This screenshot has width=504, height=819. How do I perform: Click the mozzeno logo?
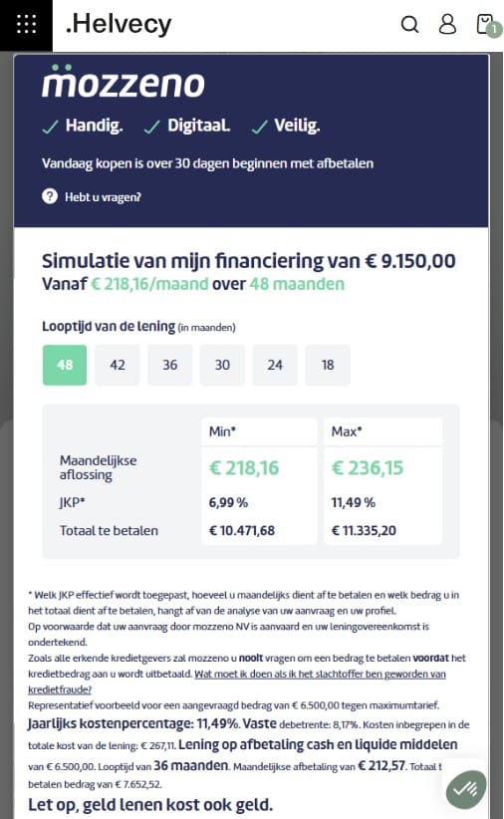pyautogui.click(x=124, y=82)
